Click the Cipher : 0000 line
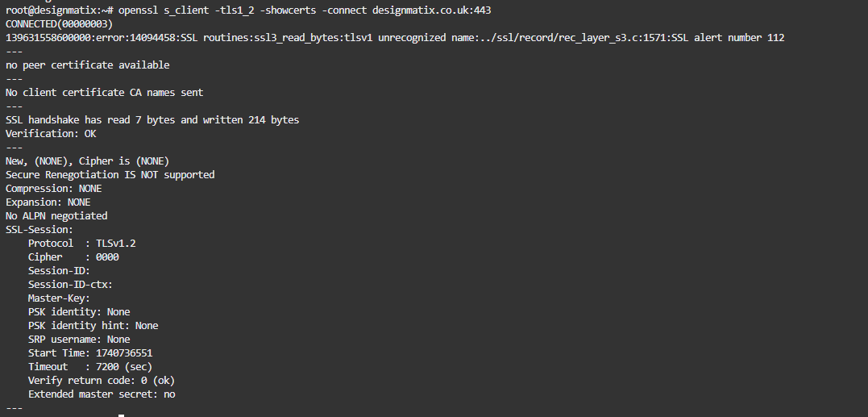868x417 pixels. [73, 257]
